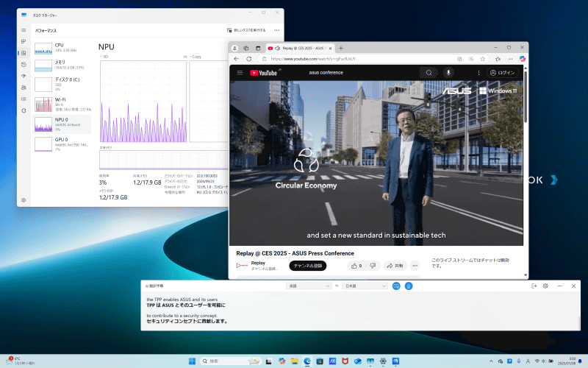Open File Explorer from taskbar
This screenshot has width=588, height=368.
point(295,361)
